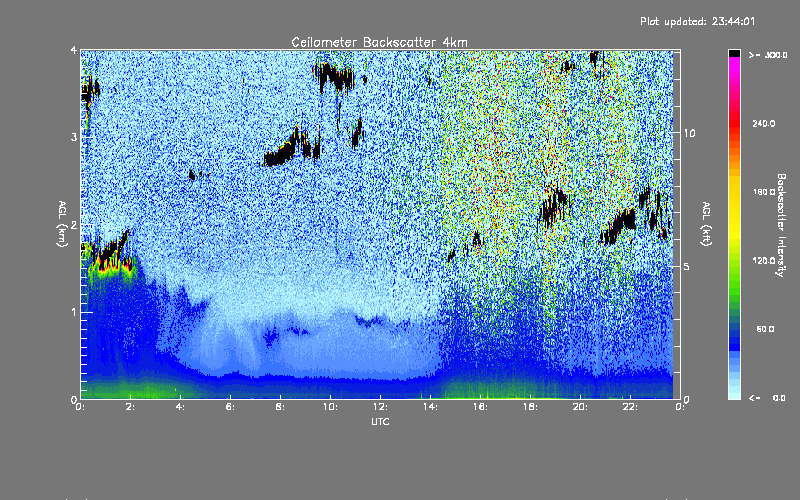Click the "18:" UTC hour tick label
Image resolution: width=800 pixels, height=500 pixels.
(x=530, y=407)
